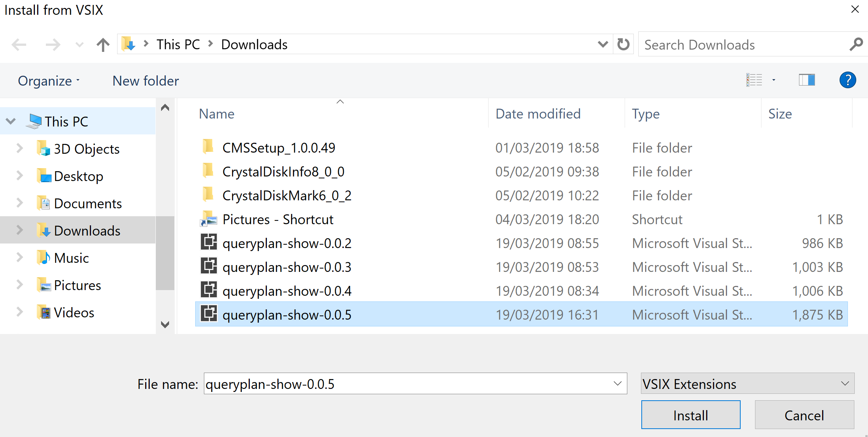The image size is (868, 437).
Task: Click the Up one level arrow
Action: coord(103,45)
